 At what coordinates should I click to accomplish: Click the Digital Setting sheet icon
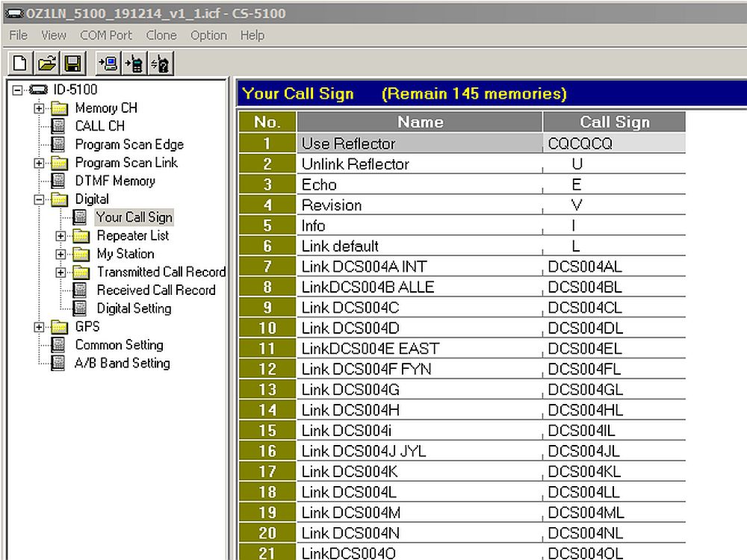click(80, 308)
